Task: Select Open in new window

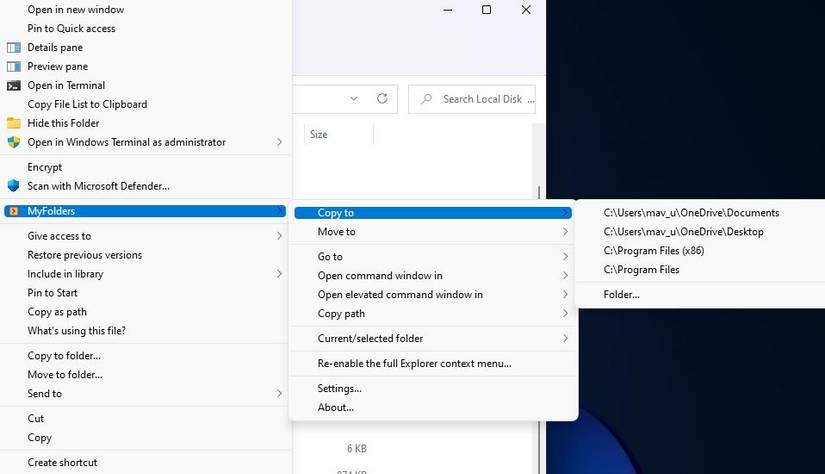Action: click(x=76, y=9)
